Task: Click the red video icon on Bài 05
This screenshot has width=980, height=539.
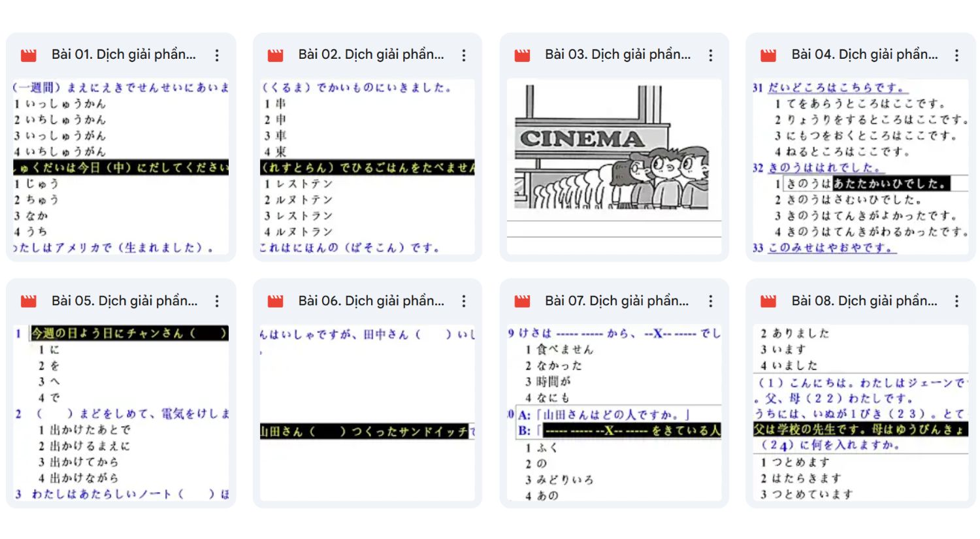Action: [27, 301]
